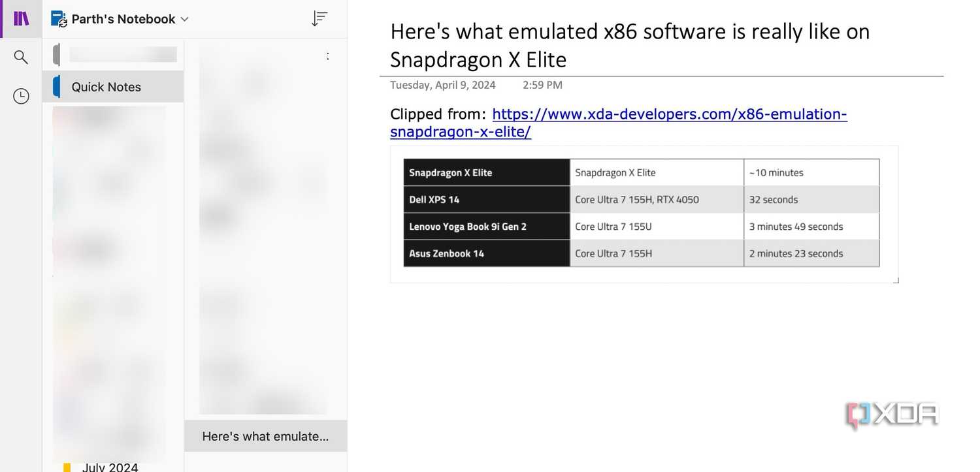Click "Lenovo Yoga Book 9i Gen 2" cell
Image resolution: width=980 pixels, height=472 pixels.
point(487,227)
